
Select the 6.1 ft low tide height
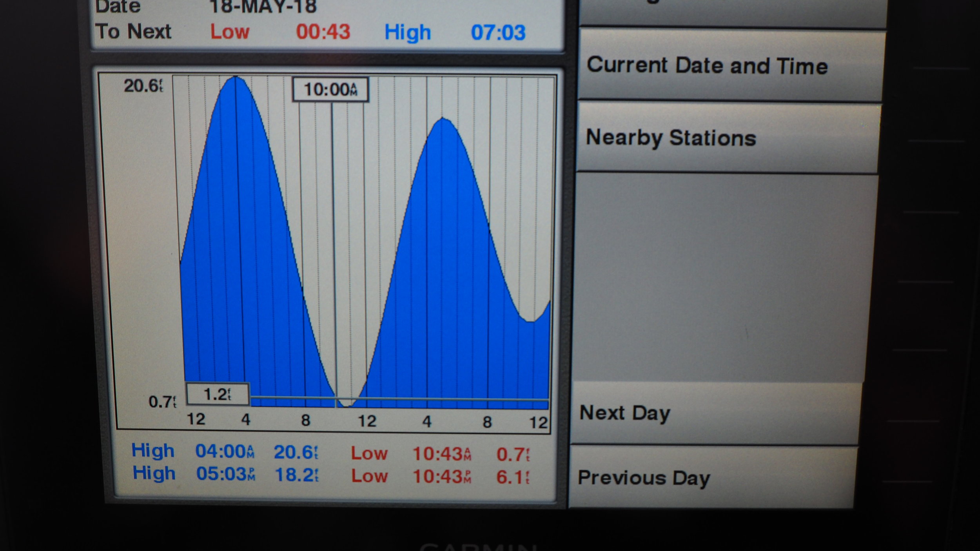513,477
